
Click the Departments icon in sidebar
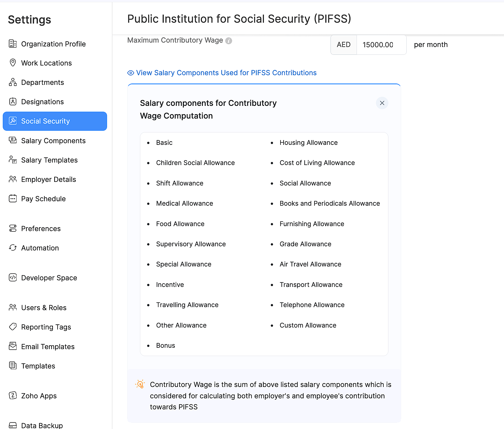click(x=13, y=82)
